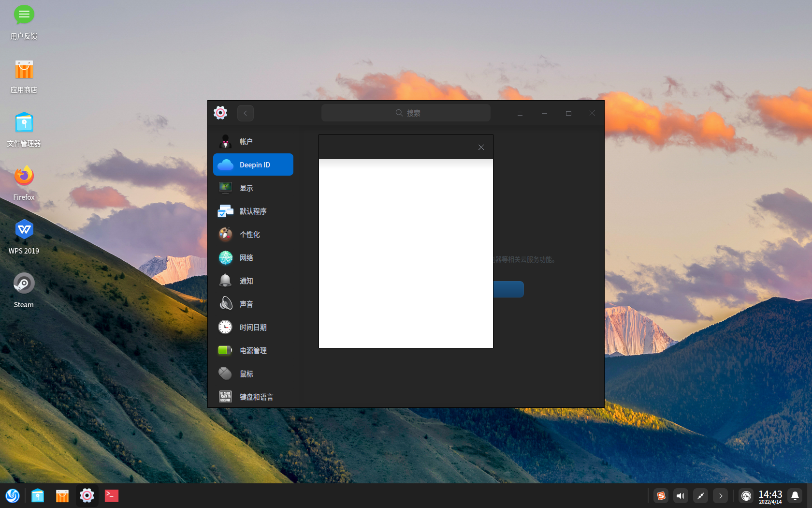Select the Firefox desktop icon

click(24, 183)
